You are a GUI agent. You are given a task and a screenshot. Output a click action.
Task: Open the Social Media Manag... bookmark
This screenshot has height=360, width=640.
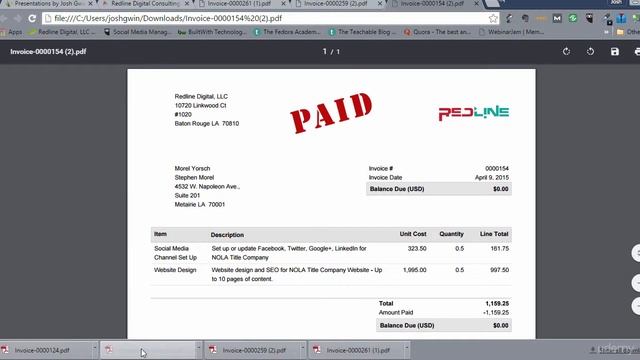coord(138,32)
